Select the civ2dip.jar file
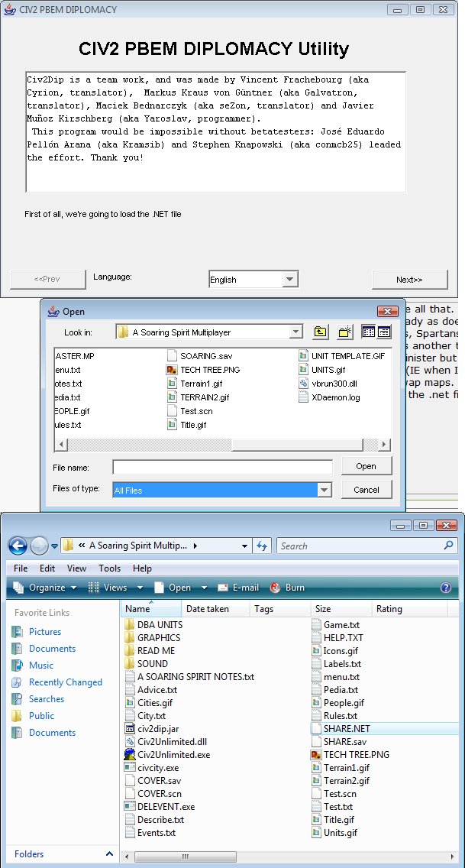The width and height of the screenshot is (465, 868). click(157, 728)
